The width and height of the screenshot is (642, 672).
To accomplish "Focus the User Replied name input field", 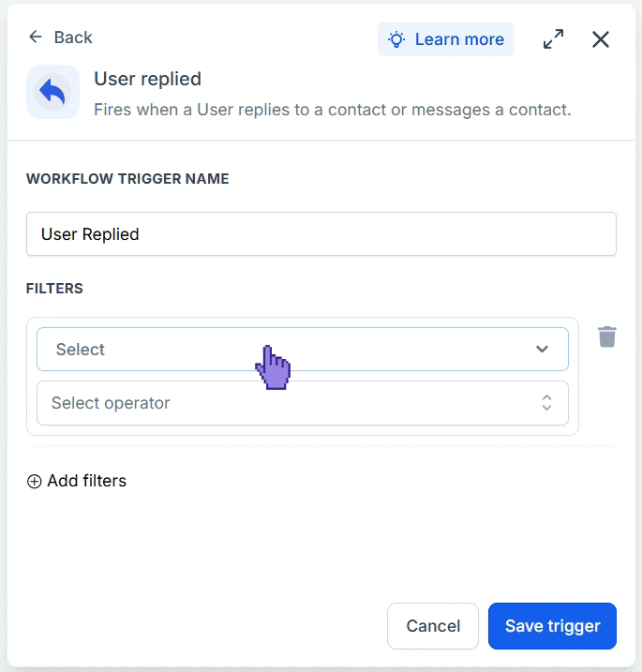I will [x=321, y=234].
